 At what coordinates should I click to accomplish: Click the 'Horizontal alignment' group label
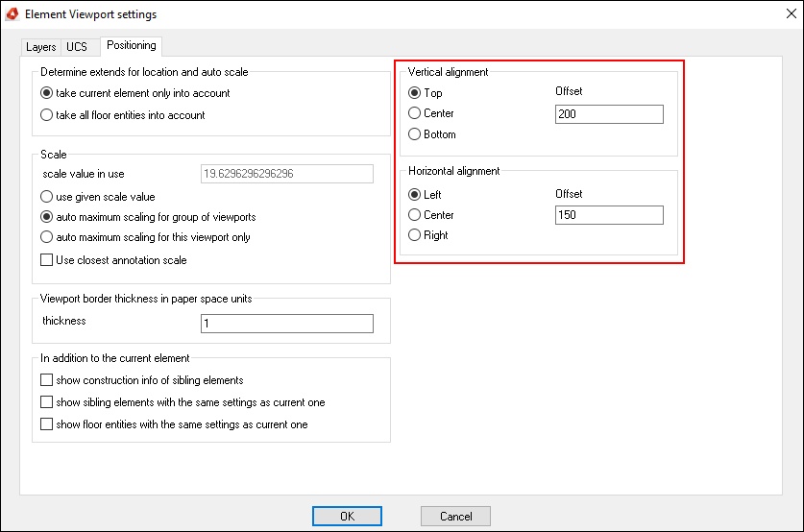coord(453,171)
